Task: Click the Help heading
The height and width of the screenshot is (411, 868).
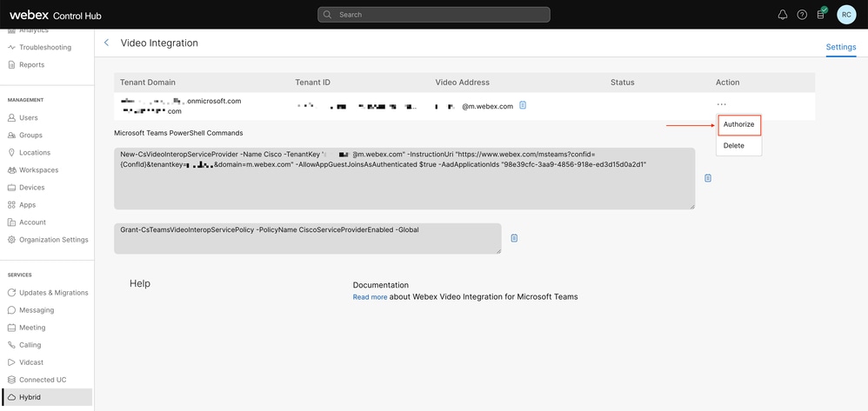Action: click(x=139, y=284)
